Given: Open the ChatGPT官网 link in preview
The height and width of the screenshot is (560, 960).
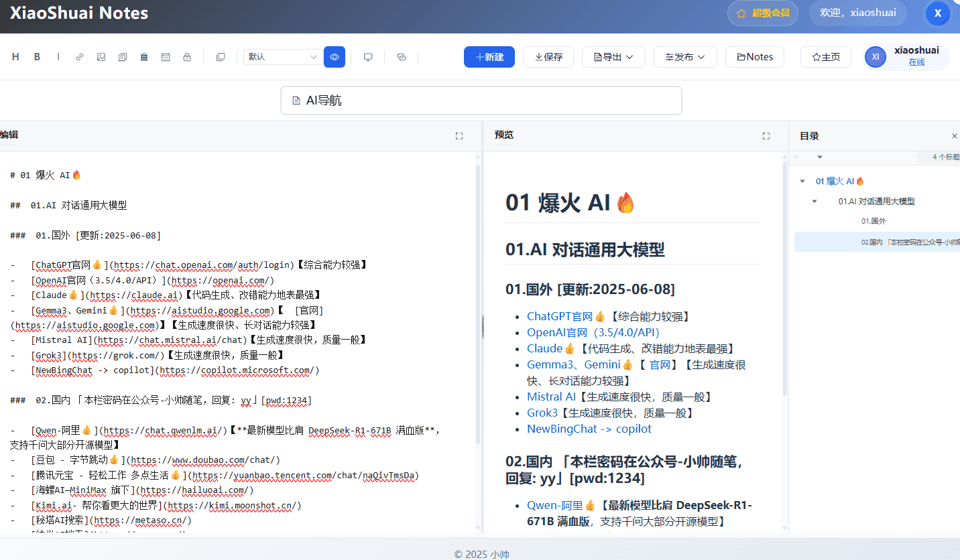Looking at the screenshot, I should pyautogui.click(x=566, y=316).
